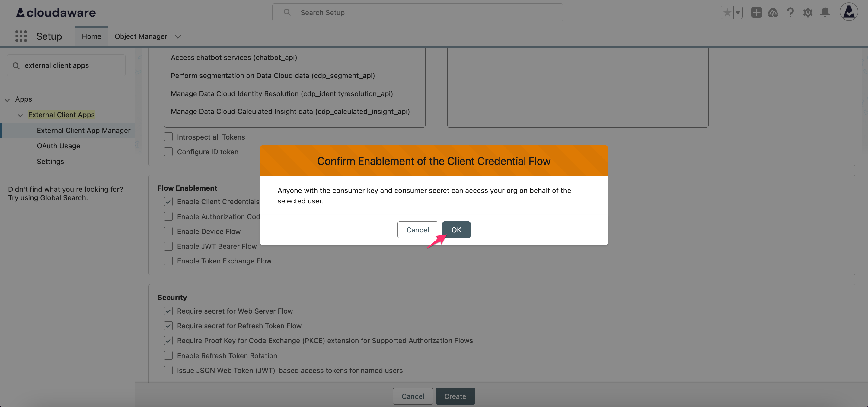Click the Setup gear icon
The width and height of the screenshot is (868, 407).
pyautogui.click(x=808, y=12)
